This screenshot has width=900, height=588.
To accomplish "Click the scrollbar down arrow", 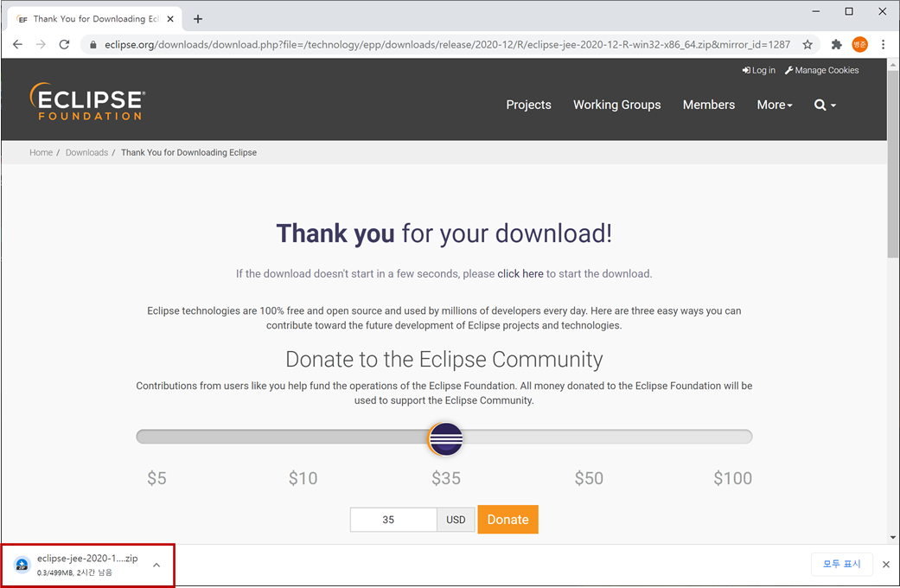I will pos(893,538).
